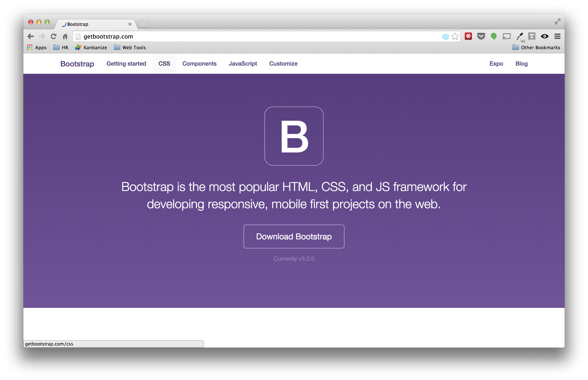Click the page icon in address bar
This screenshot has height=380, width=588.
(78, 36)
